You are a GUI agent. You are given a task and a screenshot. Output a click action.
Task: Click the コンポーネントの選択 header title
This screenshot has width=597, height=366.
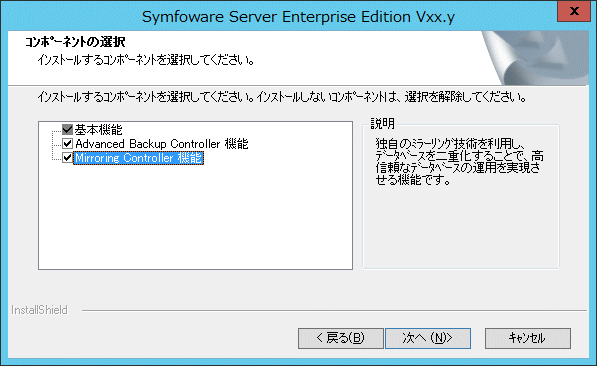[75, 42]
